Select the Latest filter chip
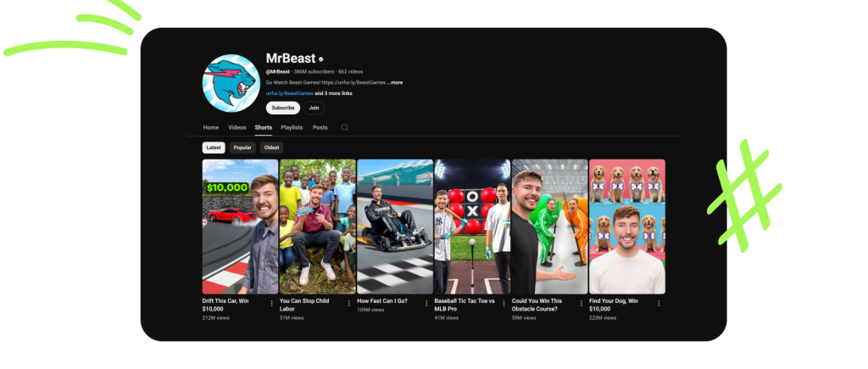The image size is (868, 369). point(214,148)
